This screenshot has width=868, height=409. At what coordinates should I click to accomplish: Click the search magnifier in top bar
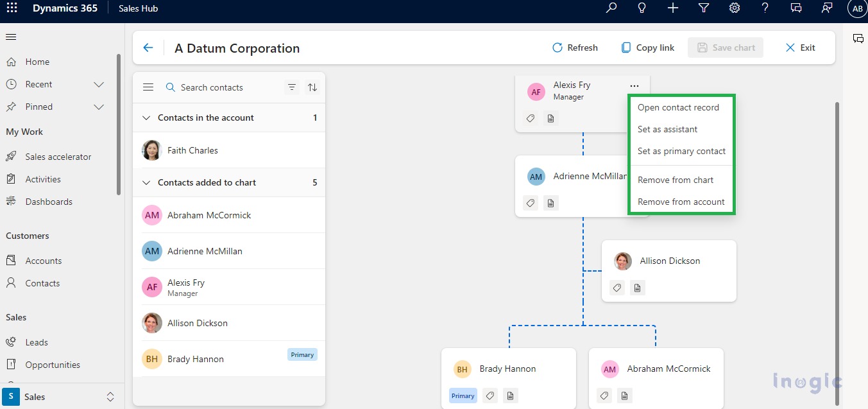(611, 8)
